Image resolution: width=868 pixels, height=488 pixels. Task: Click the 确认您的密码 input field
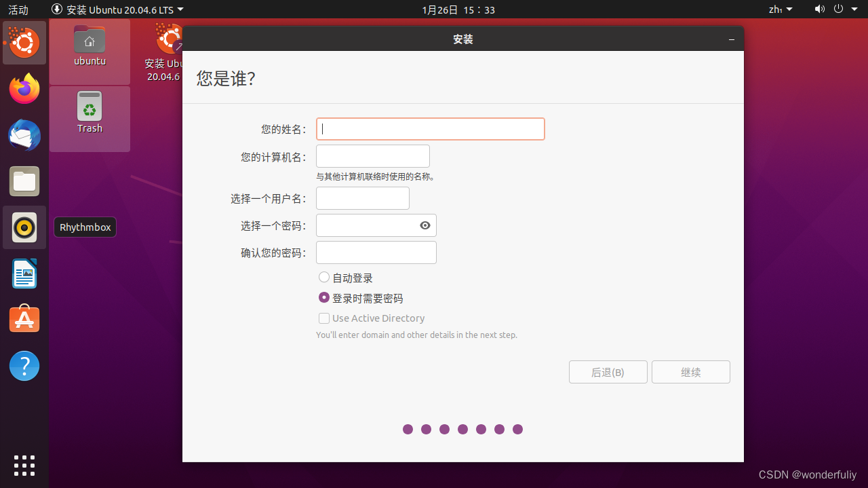(376, 252)
